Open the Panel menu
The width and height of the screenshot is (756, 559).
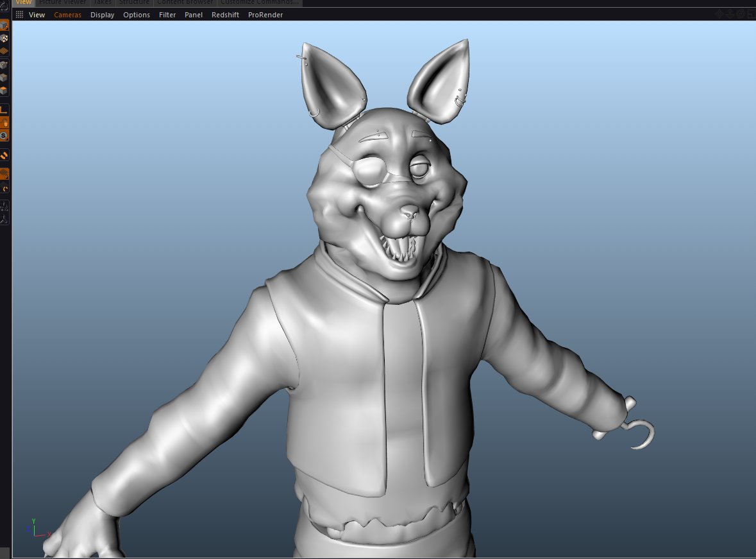[194, 15]
